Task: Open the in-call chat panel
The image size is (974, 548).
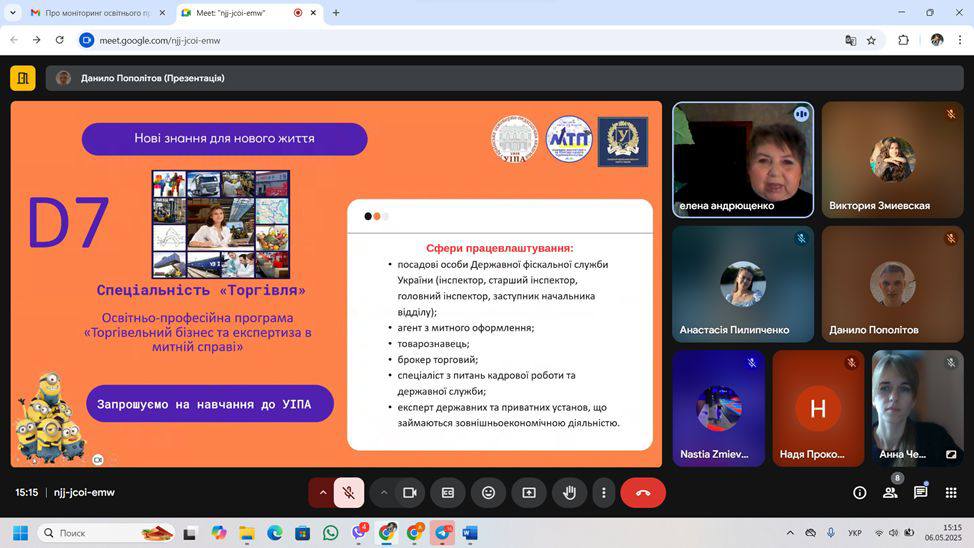Action: point(920,492)
